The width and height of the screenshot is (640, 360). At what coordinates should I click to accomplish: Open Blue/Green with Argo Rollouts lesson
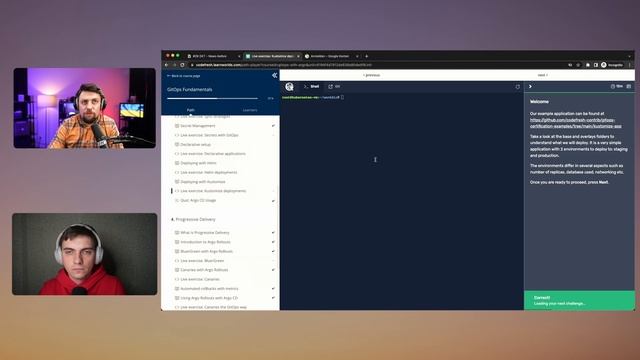tap(207, 251)
